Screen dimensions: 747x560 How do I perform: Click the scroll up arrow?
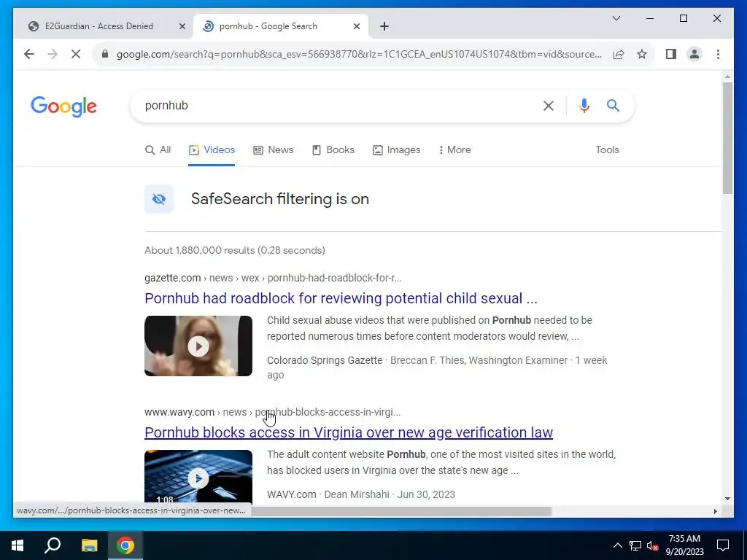pos(727,77)
